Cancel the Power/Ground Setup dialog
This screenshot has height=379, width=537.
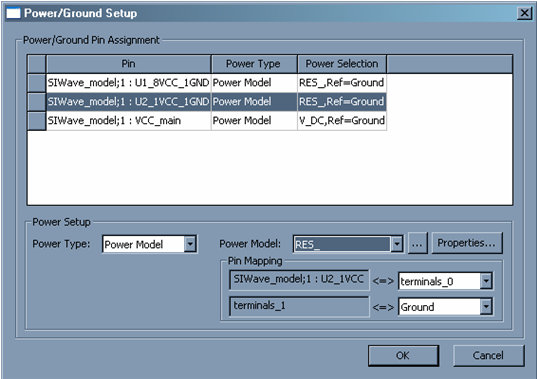click(x=488, y=355)
